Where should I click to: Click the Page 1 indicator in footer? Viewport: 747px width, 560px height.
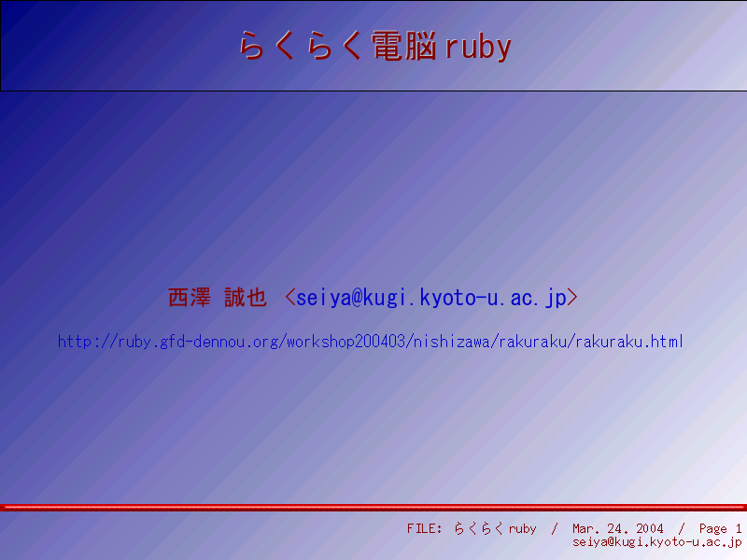[720, 528]
